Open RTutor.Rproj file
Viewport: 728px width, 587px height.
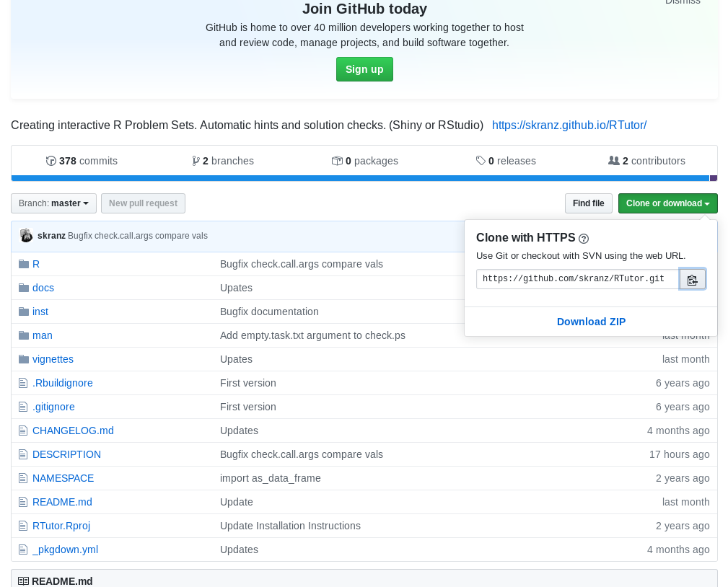pos(61,526)
